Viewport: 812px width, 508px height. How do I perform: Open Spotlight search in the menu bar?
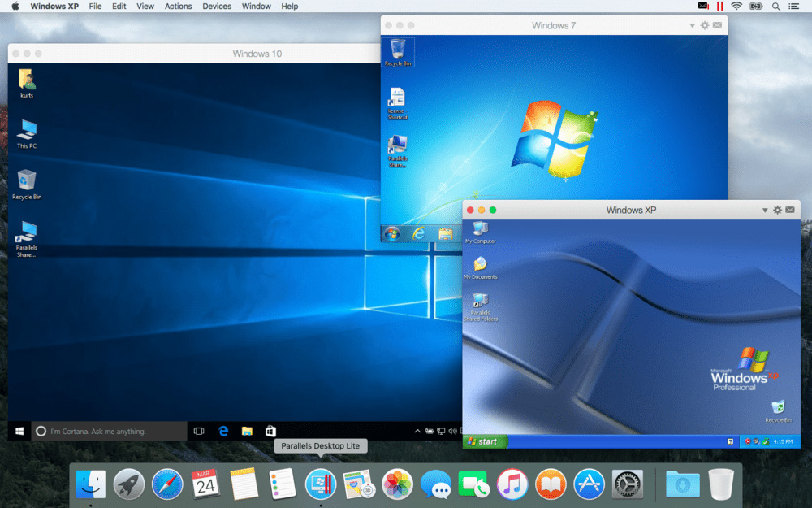(x=775, y=7)
